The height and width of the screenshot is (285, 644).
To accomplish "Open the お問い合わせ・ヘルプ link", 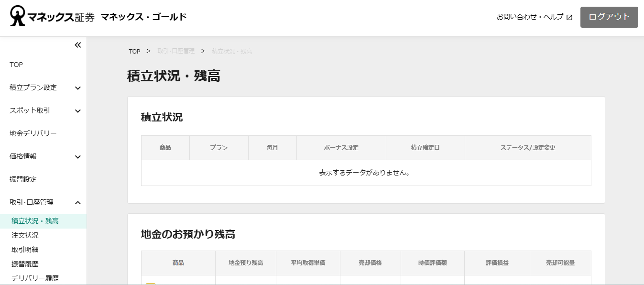I will 530,17.
